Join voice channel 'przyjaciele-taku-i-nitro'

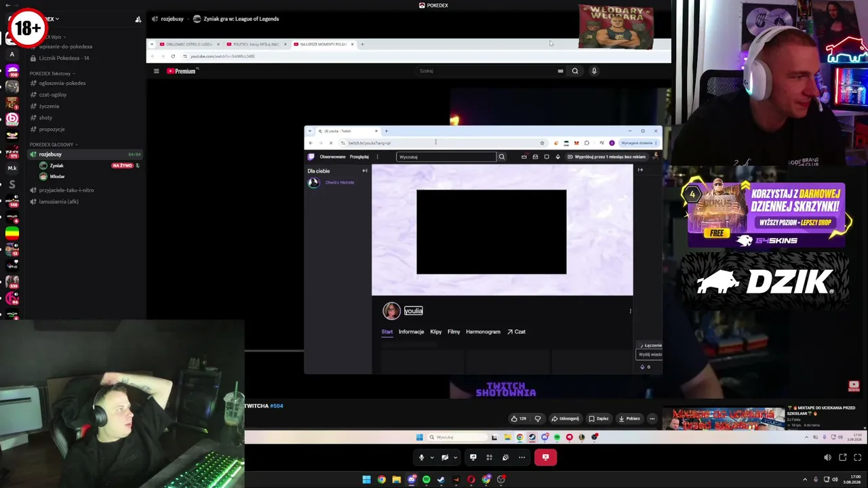[66, 190]
